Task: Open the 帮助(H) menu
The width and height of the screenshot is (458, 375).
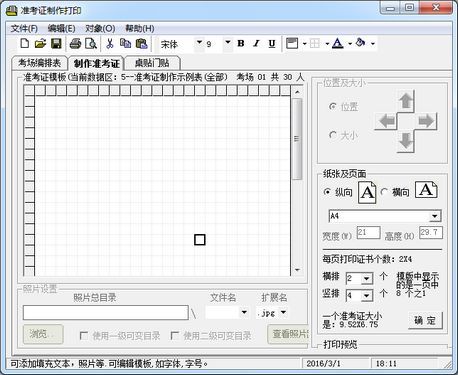Action: coord(140,29)
